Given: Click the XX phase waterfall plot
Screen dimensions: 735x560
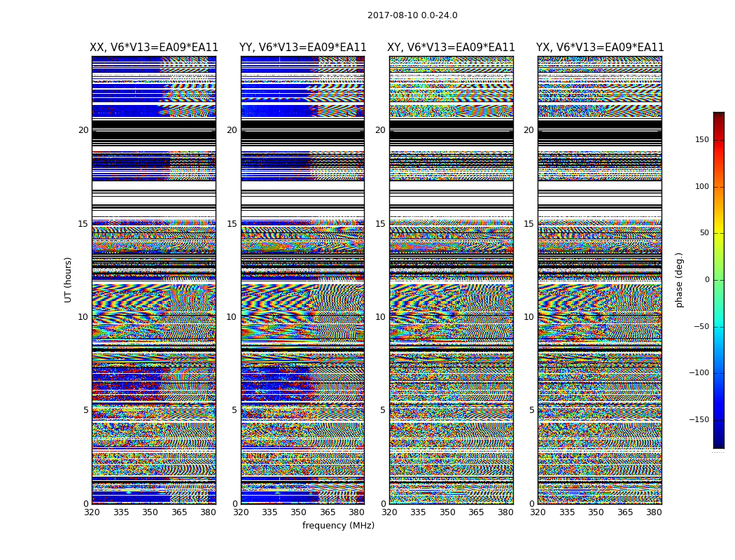Looking at the screenshot, I should 154,280.
